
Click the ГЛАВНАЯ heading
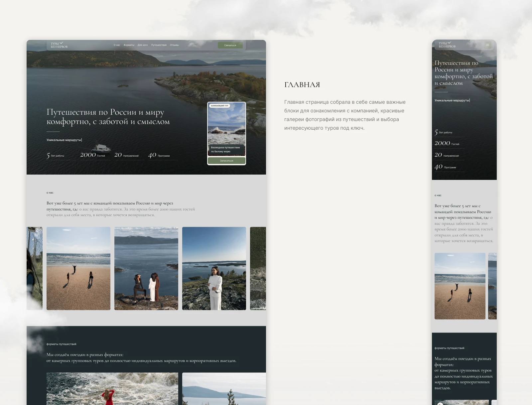(x=302, y=85)
